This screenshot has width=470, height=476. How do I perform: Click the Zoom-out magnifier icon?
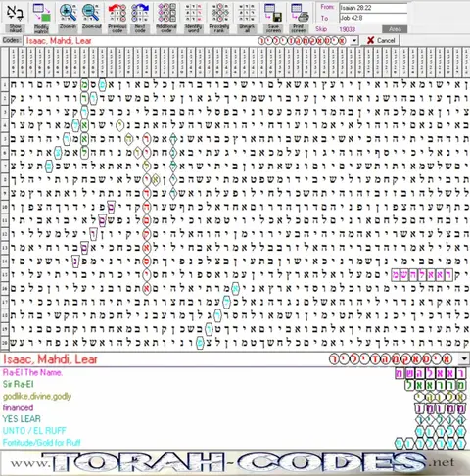click(91, 13)
